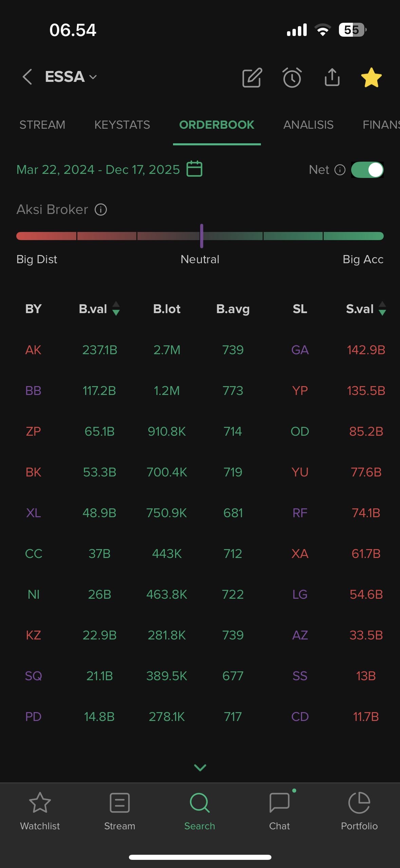Screen dimensions: 400x868
Task: Tap seller broker code GA
Action: click(300, 350)
